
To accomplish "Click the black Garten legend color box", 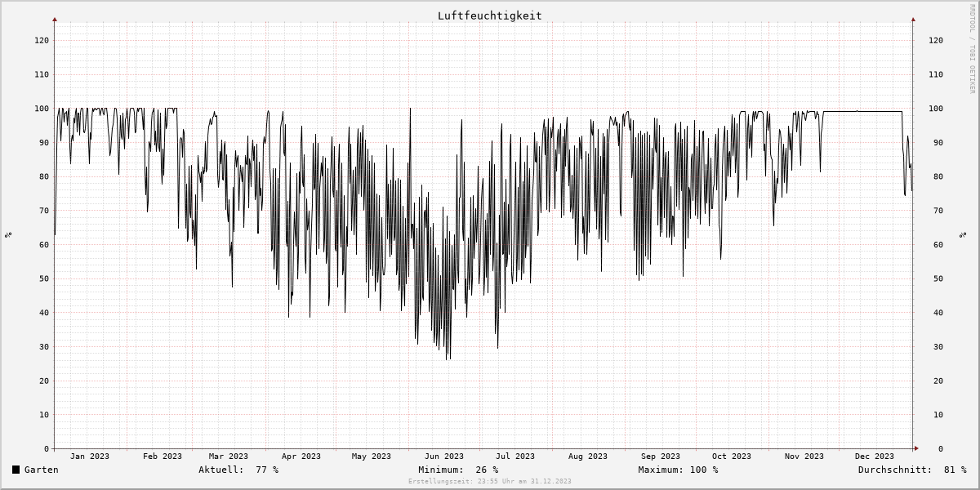I will [16, 470].
